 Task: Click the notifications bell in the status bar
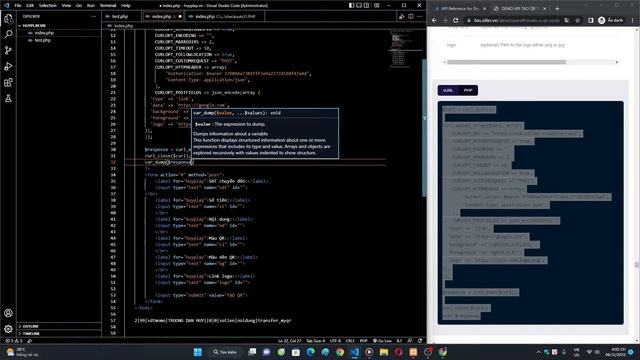420,341
